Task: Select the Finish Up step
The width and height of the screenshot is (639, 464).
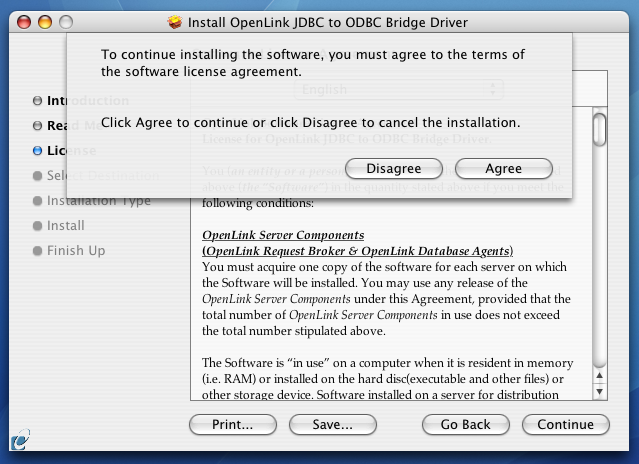Action: click(x=76, y=251)
